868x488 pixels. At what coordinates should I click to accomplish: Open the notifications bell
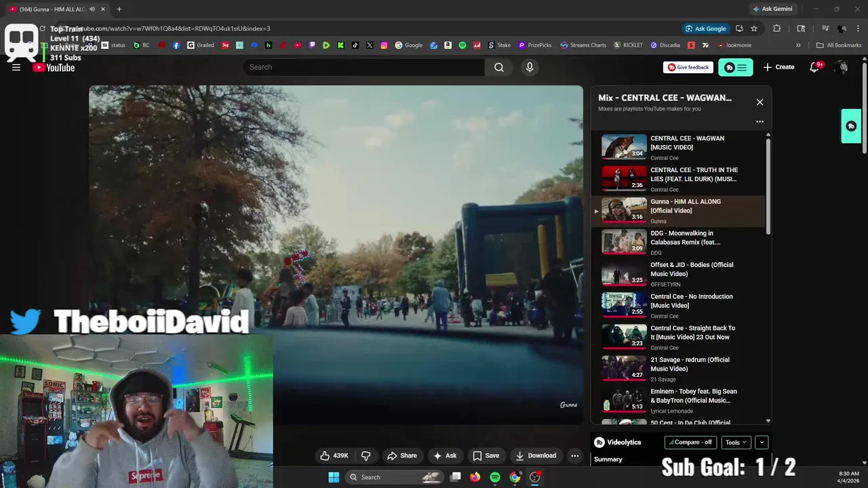pos(815,67)
